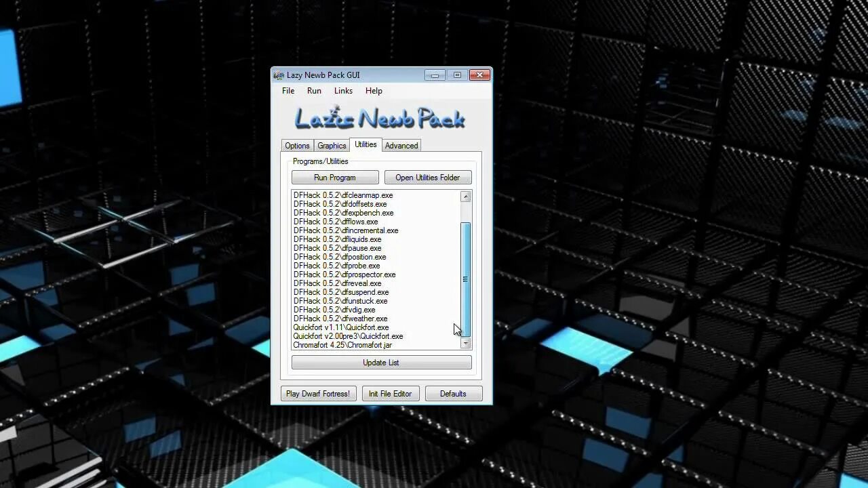This screenshot has width=868, height=488.
Task: Click the Run Program button
Action: [335, 178]
